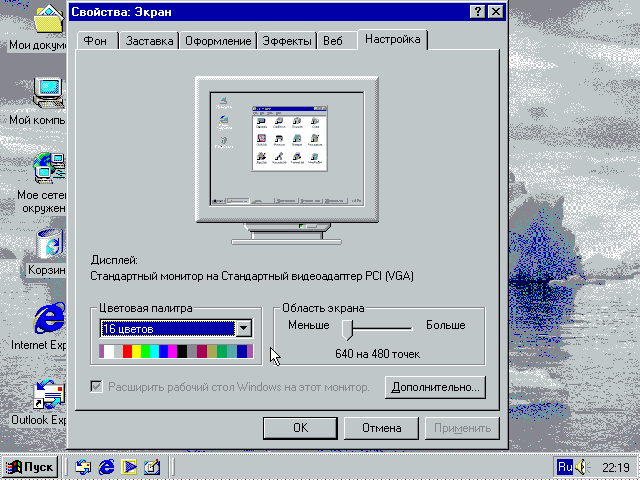The image size is (640, 480).
Task: Click the monitor preview image
Action: [x=287, y=160]
